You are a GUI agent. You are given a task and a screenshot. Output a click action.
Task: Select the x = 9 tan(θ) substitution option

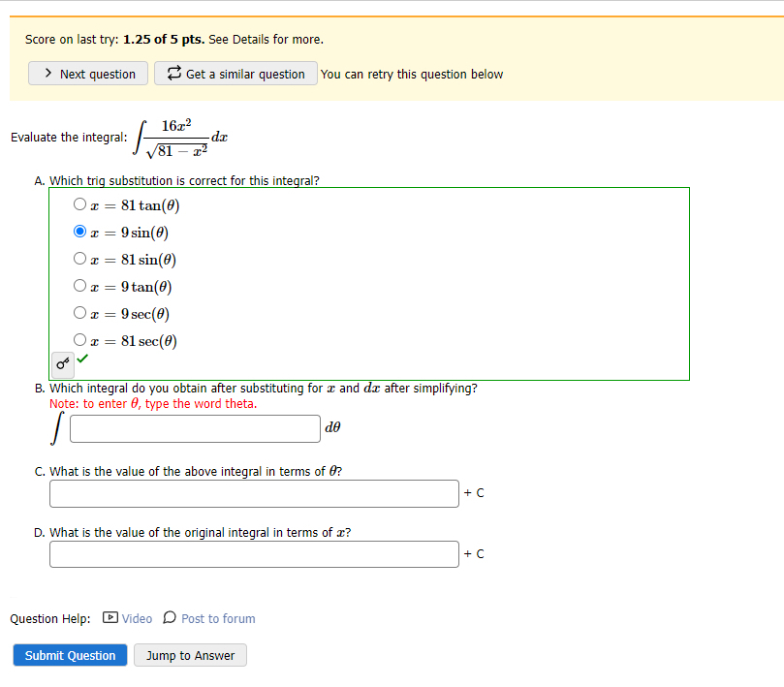pos(79,285)
